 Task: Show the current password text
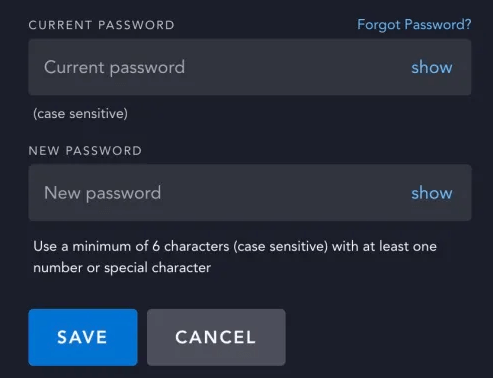(x=432, y=67)
